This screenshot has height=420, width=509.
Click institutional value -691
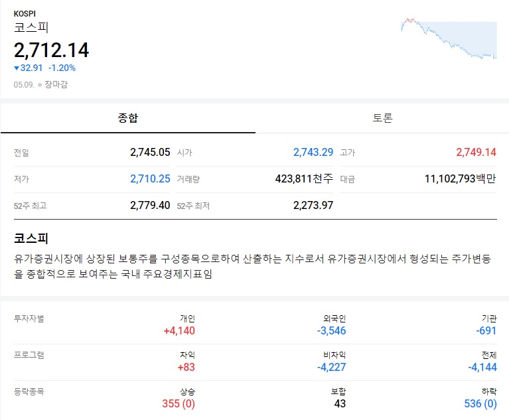coord(486,330)
